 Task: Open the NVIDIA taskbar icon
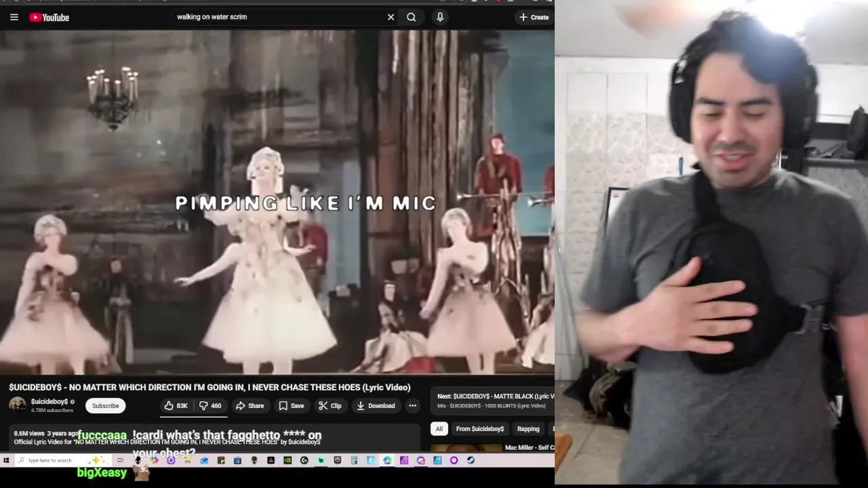(x=287, y=460)
